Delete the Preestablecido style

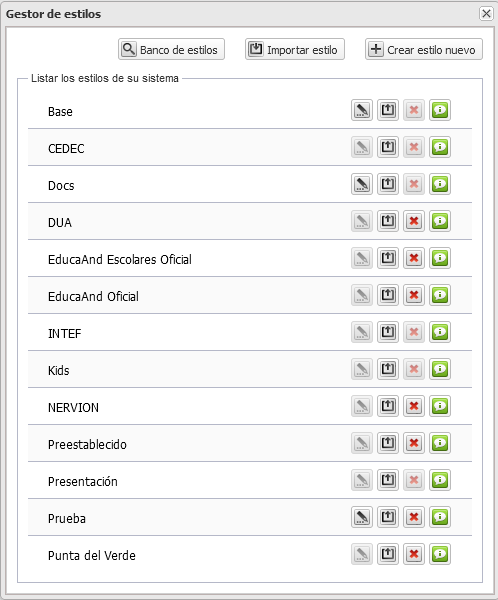414,443
